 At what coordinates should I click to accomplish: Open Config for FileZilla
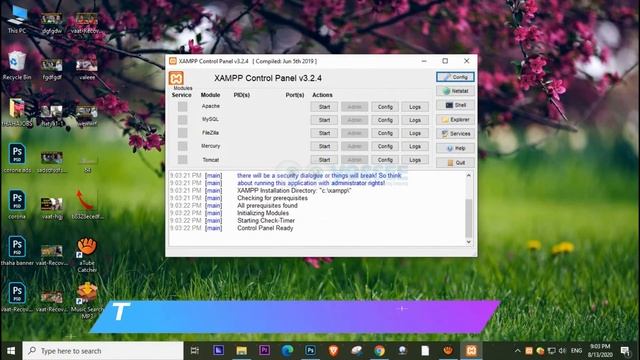point(385,133)
